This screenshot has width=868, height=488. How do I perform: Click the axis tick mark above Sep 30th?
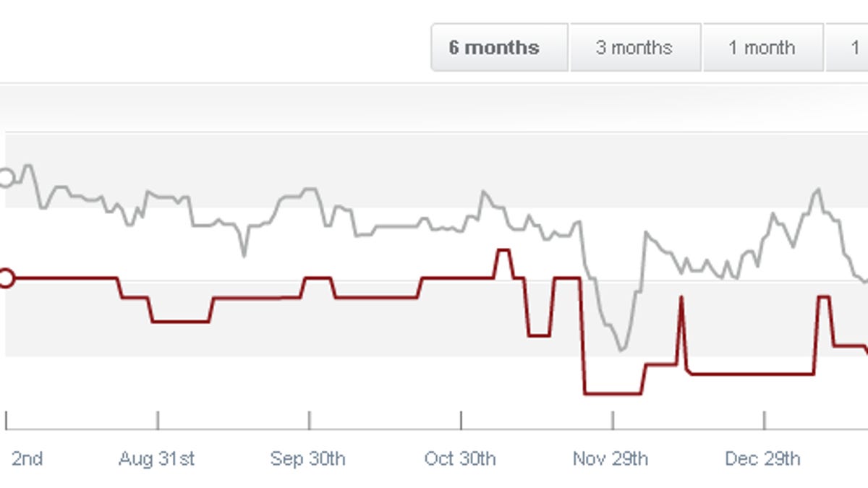[309, 420]
